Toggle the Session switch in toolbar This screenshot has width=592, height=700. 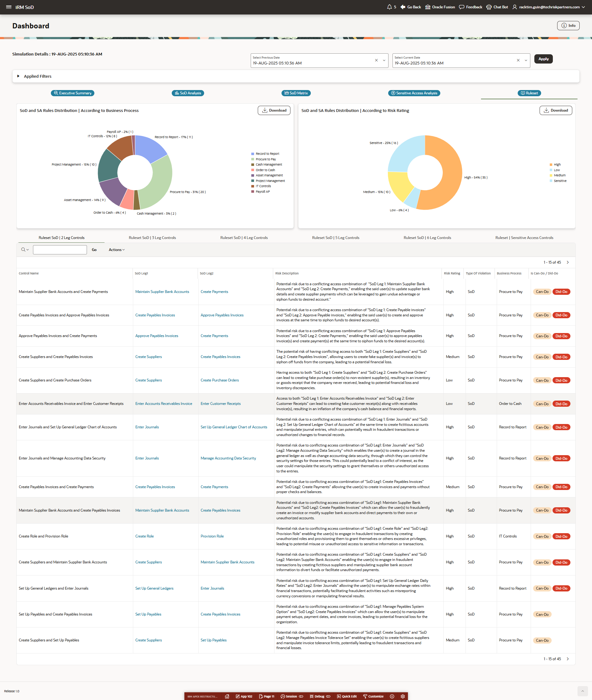coord(301,696)
